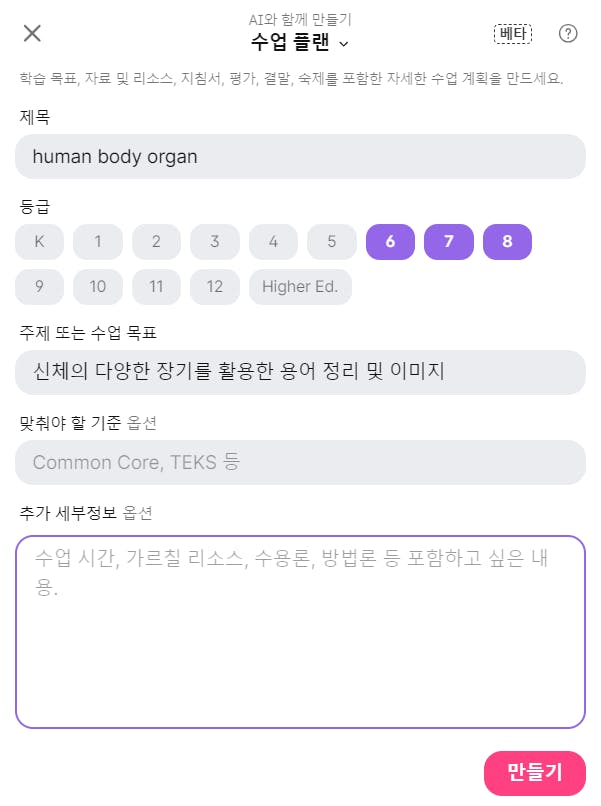Deselect grade 7 chip
The image size is (601, 806).
tap(449, 241)
